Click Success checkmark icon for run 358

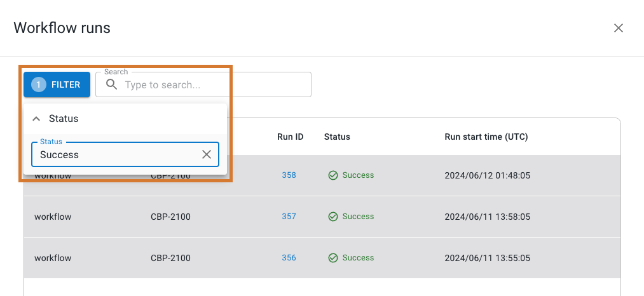[332, 175]
